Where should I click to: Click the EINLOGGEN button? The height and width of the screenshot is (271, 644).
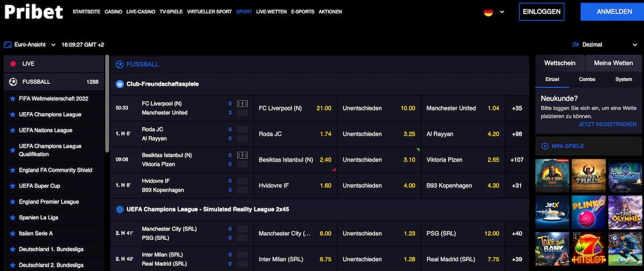tap(541, 12)
